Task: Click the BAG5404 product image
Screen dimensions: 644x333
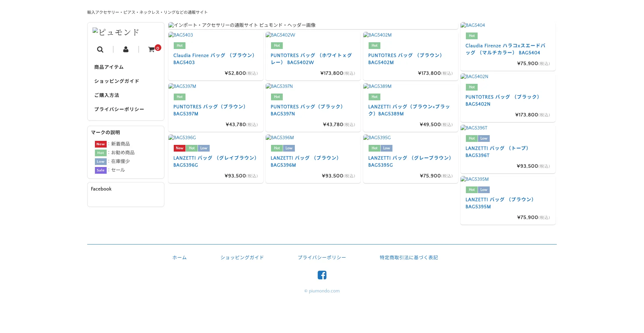Action: 473,25
